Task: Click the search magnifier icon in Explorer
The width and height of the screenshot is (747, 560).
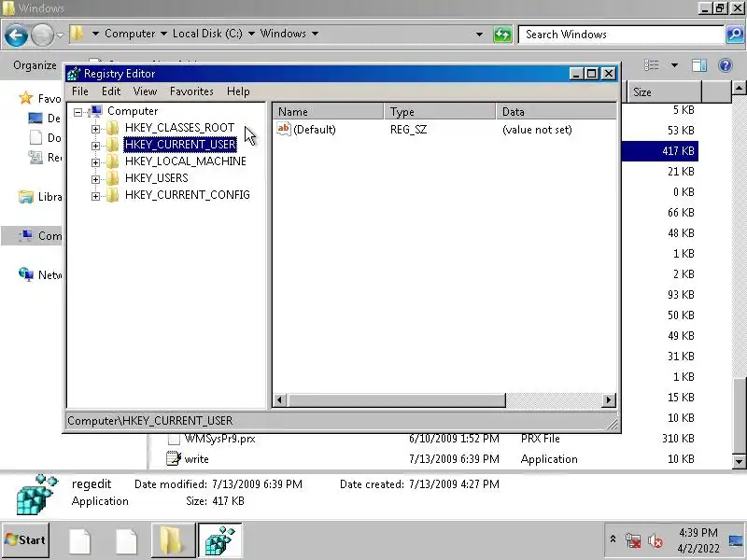Action: pyautogui.click(x=735, y=35)
